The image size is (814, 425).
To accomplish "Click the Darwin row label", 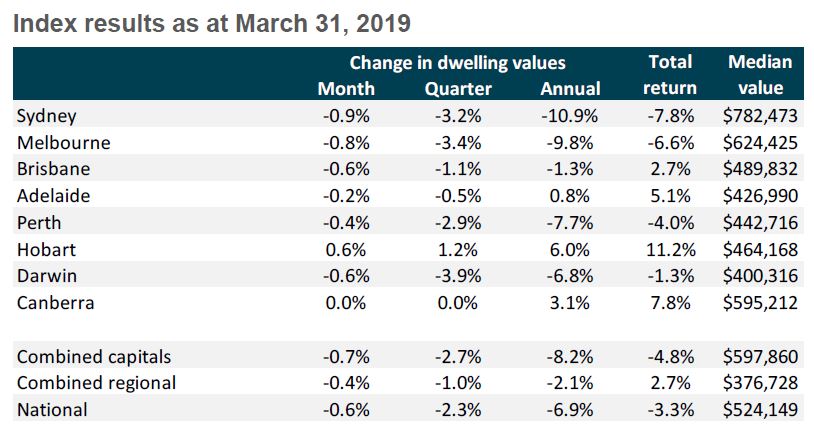I will click(x=46, y=275).
